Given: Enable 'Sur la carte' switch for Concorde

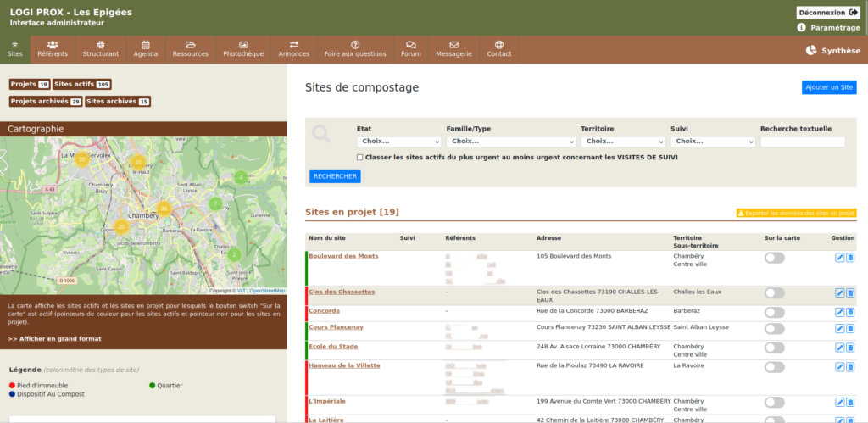Looking at the screenshot, I should (x=774, y=313).
